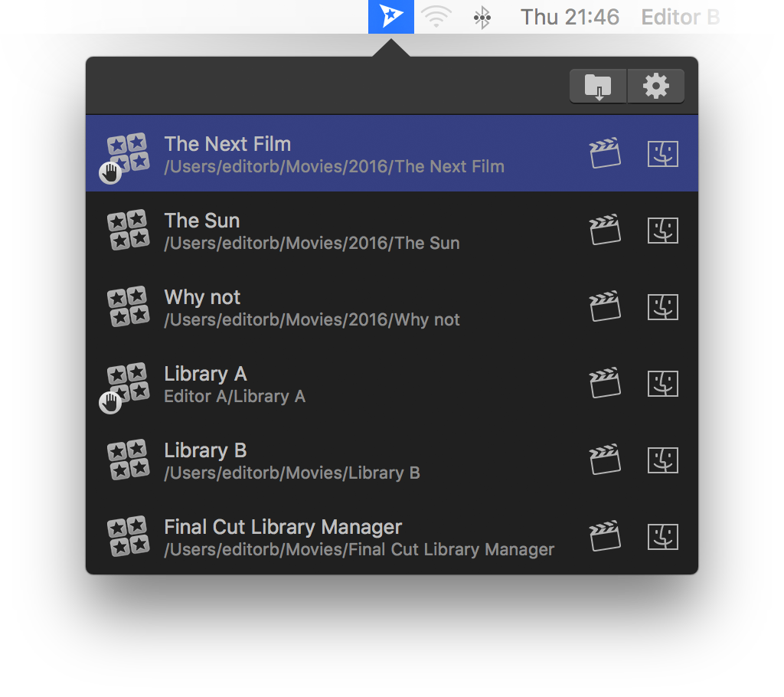Reveal Library B in Finder
Viewport: 784px width, 697px height.
pos(663,460)
